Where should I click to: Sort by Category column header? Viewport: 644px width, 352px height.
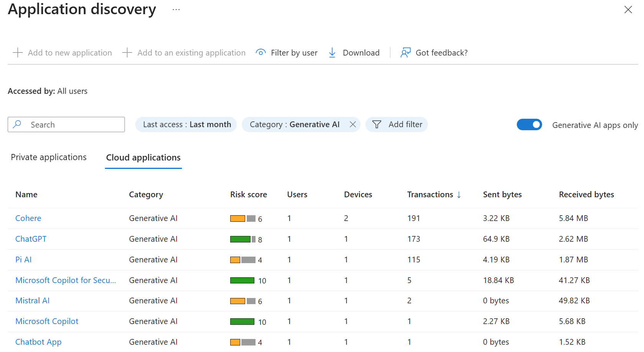[x=146, y=195]
